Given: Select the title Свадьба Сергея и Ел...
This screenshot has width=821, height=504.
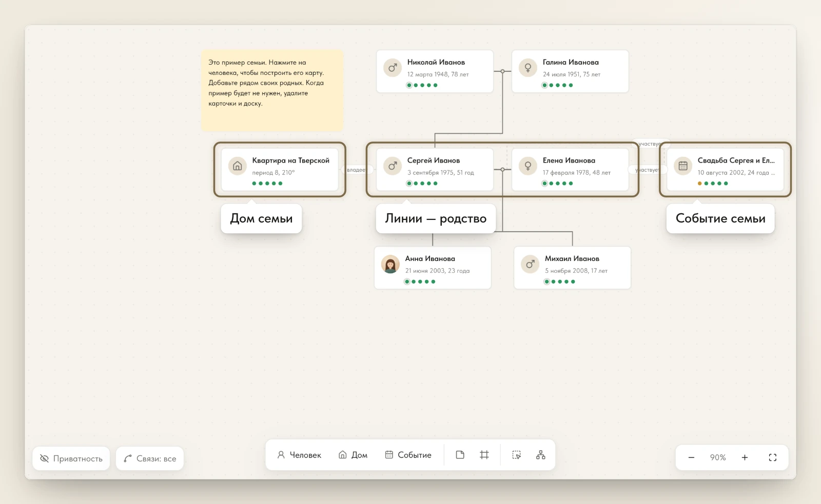Looking at the screenshot, I should tap(736, 160).
